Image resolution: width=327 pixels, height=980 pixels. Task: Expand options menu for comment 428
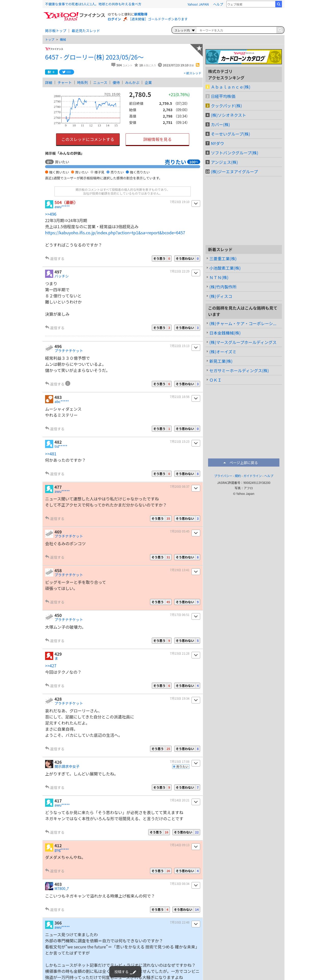pos(196,700)
